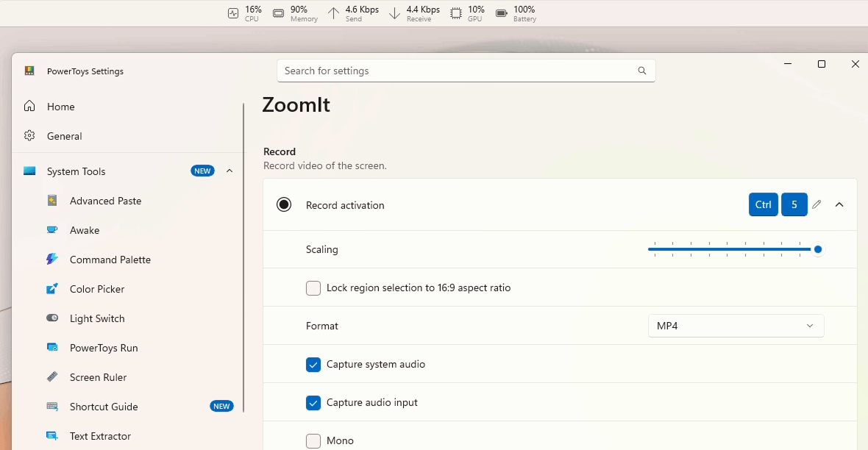Image resolution: width=868 pixels, height=450 pixels.
Task: Click the 'Record video of the screen.' description
Action: 325,165
